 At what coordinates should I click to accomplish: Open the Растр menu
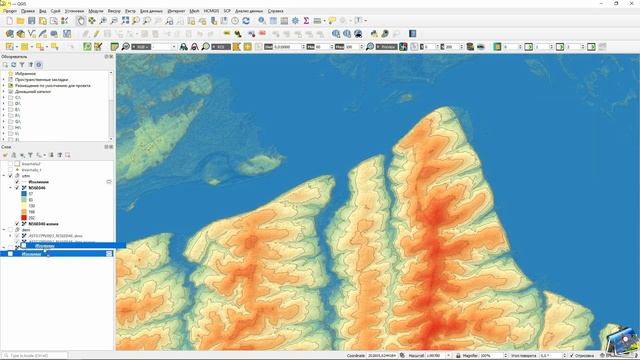point(130,11)
